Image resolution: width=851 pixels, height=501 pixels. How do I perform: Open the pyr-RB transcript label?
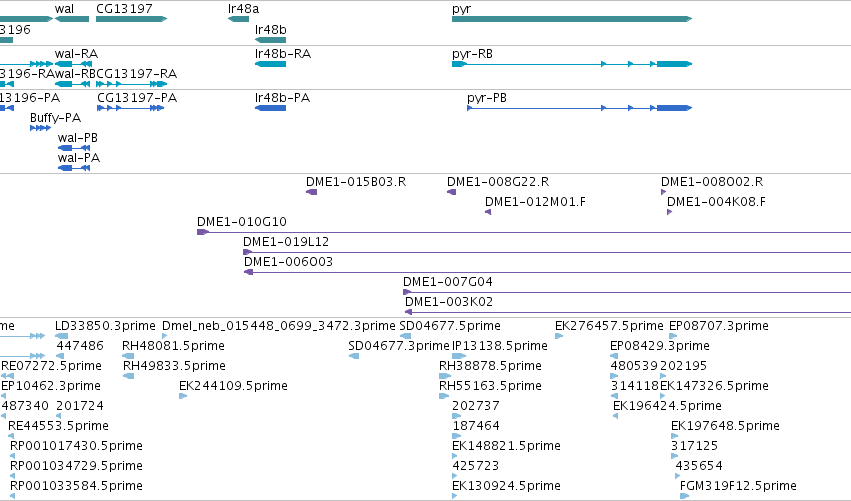tap(472, 54)
